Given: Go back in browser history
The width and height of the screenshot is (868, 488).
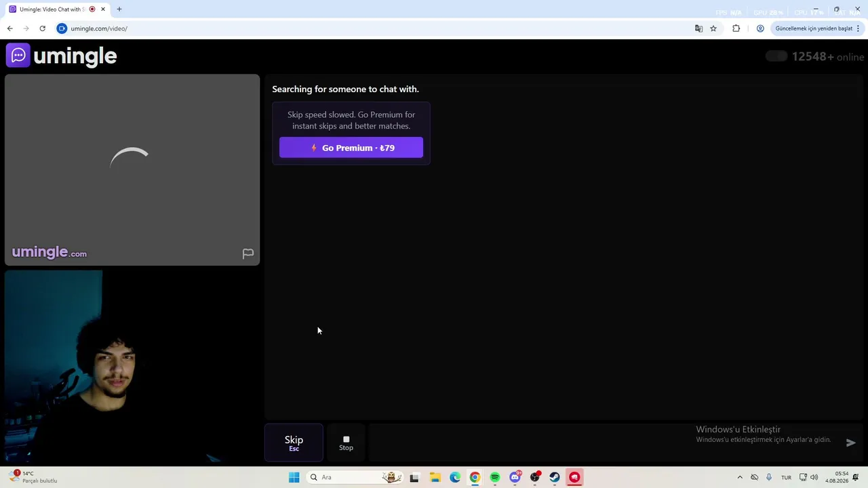Looking at the screenshot, I should click(9, 28).
